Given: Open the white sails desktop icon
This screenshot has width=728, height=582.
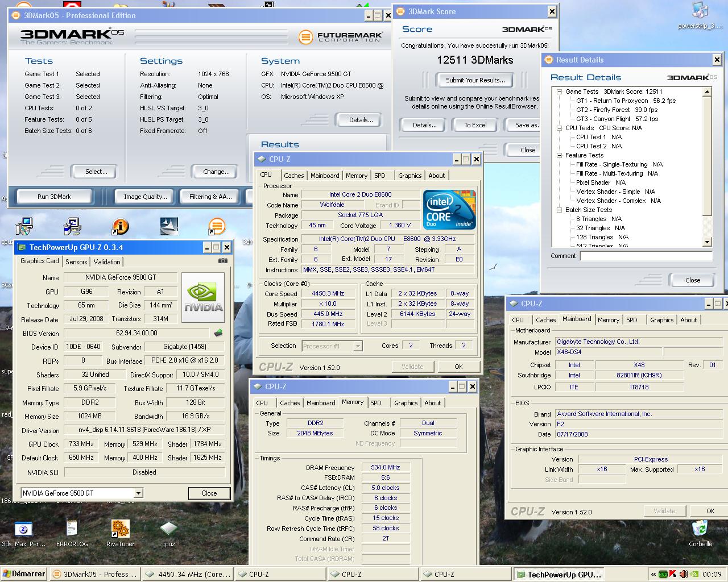Looking at the screenshot, I should pos(169,226).
